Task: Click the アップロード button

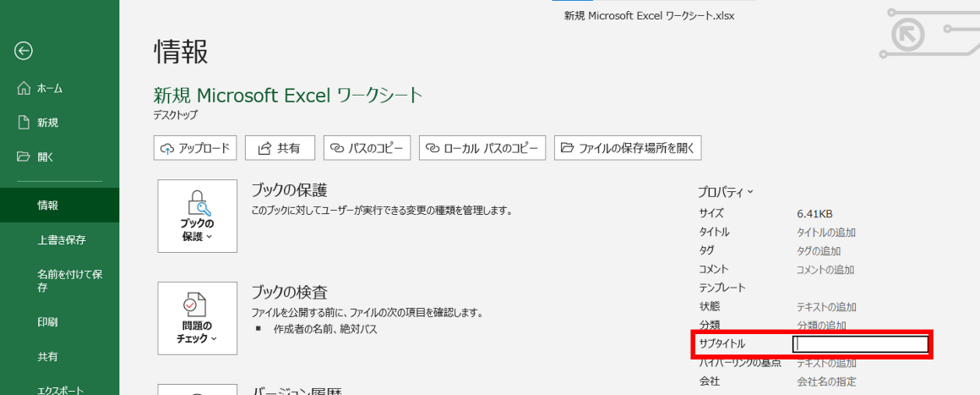Action: click(195, 148)
